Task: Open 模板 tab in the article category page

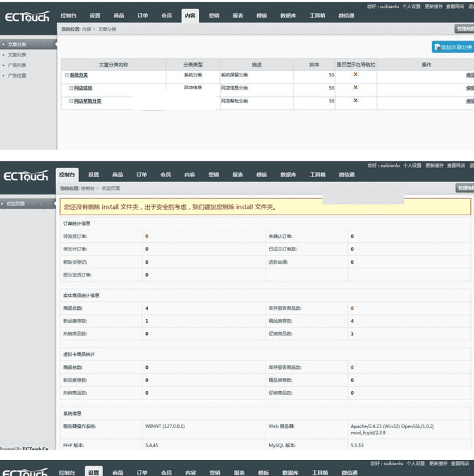Action: (262, 16)
